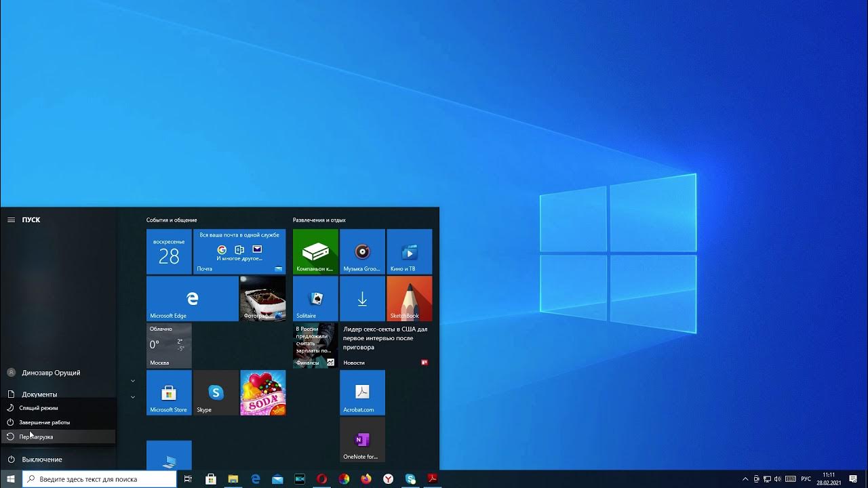Image resolution: width=868 pixels, height=488 pixels.
Task: Open the Solitaire tile
Action: point(315,298)
